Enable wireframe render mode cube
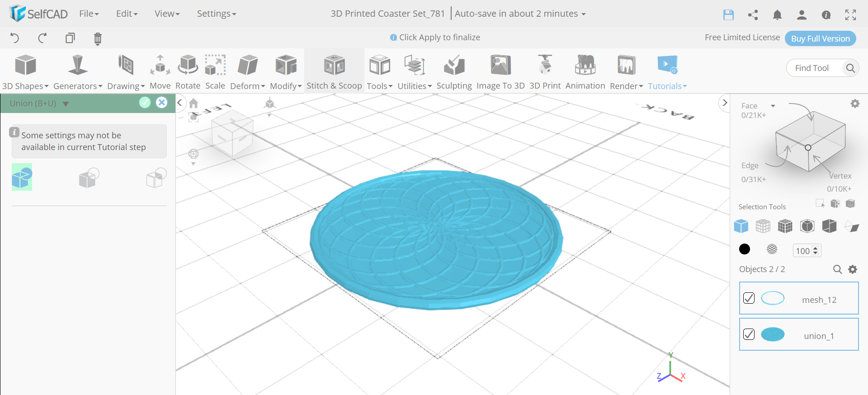The image size is (868, 395). (x=763, y=226)
